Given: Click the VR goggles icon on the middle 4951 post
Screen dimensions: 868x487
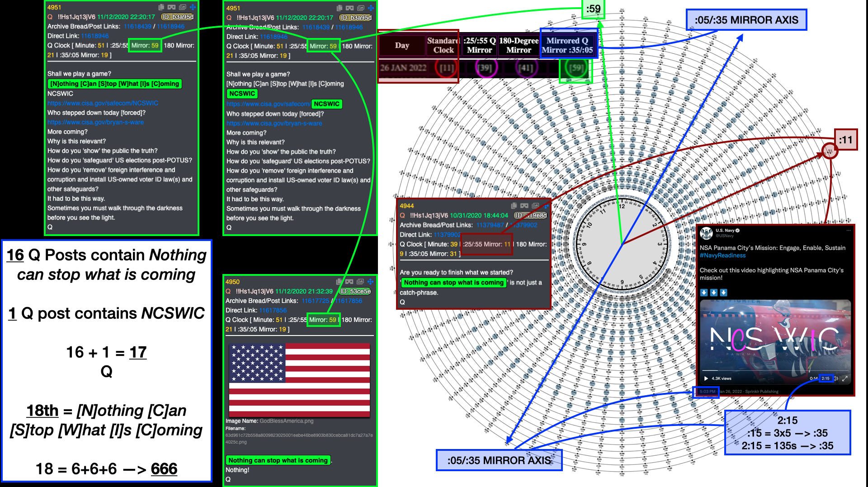Looking at the screenshot, I should (x=349, y=8).
